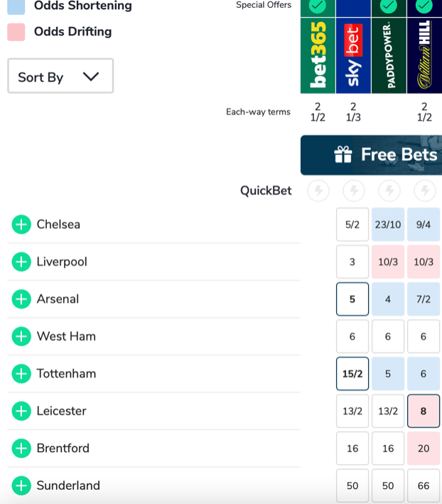Image resolution: width=442 pixels, height=504 pixels.
Task: Toggle the special offer check above Paddy Power
Action: click(389, 6)
